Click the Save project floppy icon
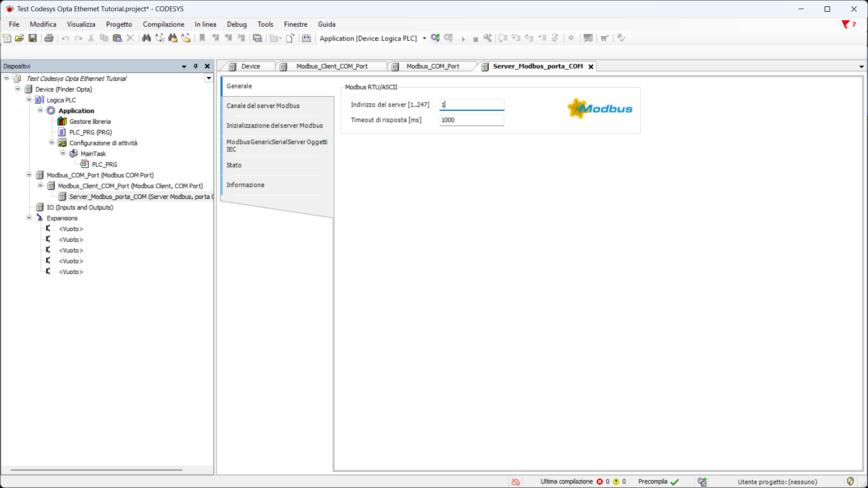Image resolution: width=868 pixels, height=488 pixels. coord(33,38)
